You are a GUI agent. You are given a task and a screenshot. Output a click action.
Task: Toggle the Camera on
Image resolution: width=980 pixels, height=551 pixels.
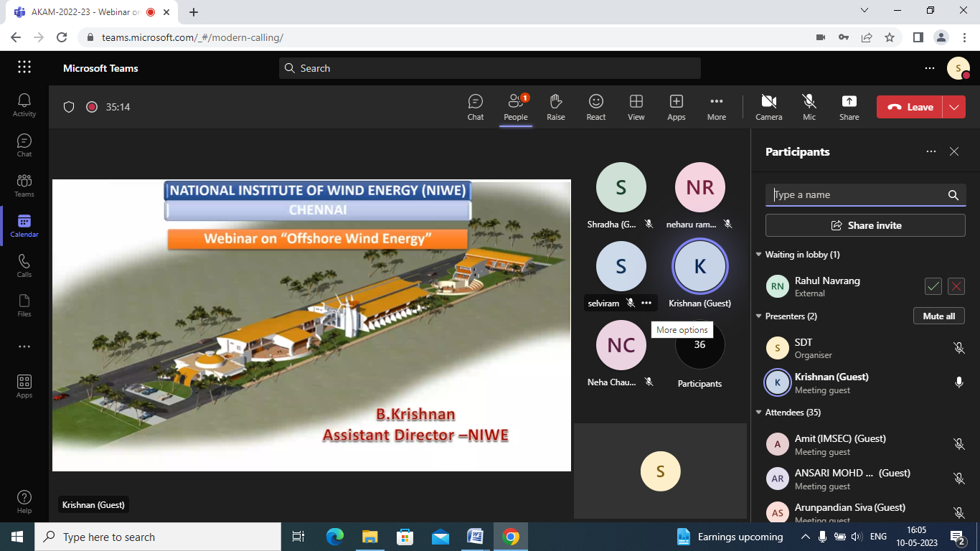tap(768, 107)
